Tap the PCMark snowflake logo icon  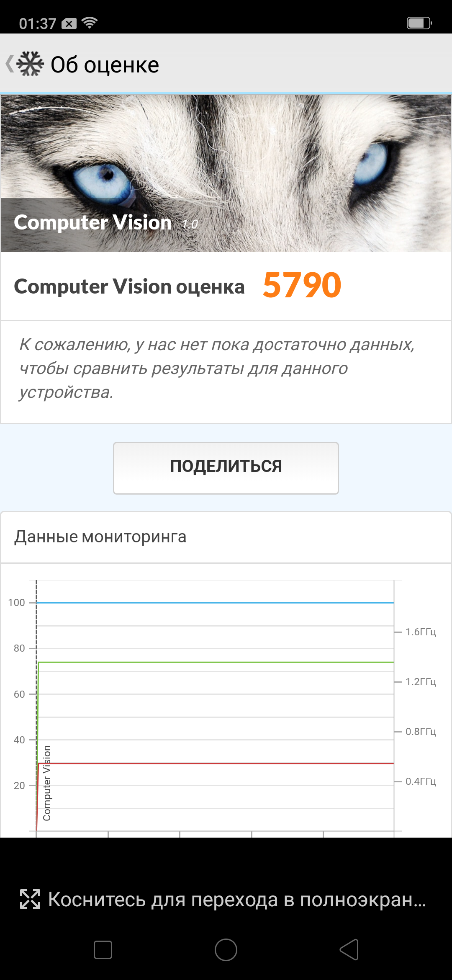click(x=30, y=64)
